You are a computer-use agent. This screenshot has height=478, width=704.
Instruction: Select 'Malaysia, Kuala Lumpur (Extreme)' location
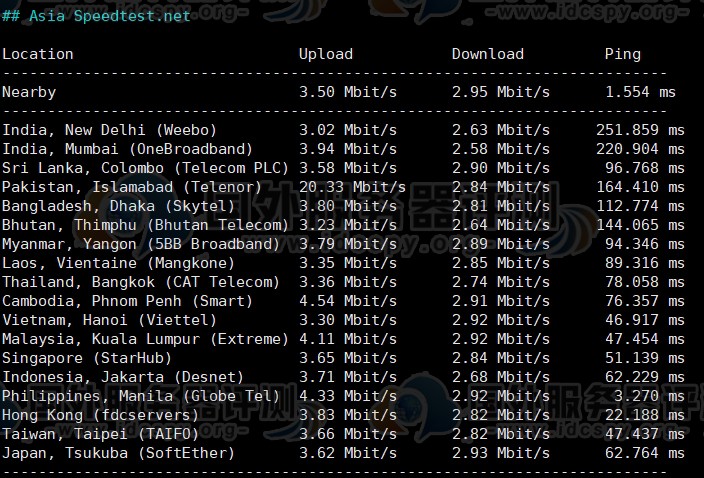[x=145, y=339]
